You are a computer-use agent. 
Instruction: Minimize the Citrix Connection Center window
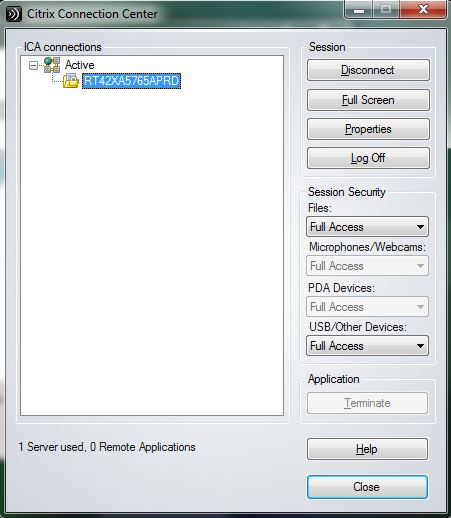point(359,9)
